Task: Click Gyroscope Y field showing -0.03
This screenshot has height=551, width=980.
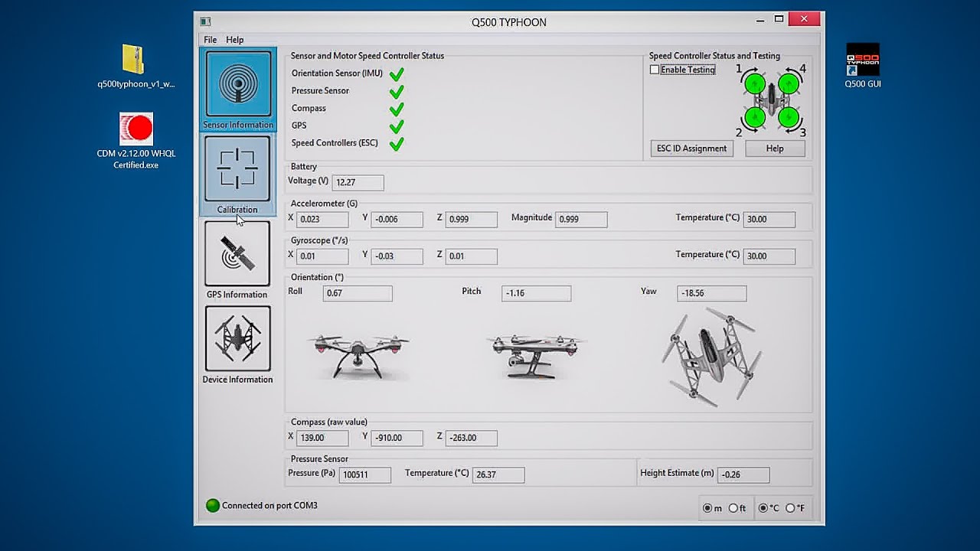Action: tap(397, 256)
